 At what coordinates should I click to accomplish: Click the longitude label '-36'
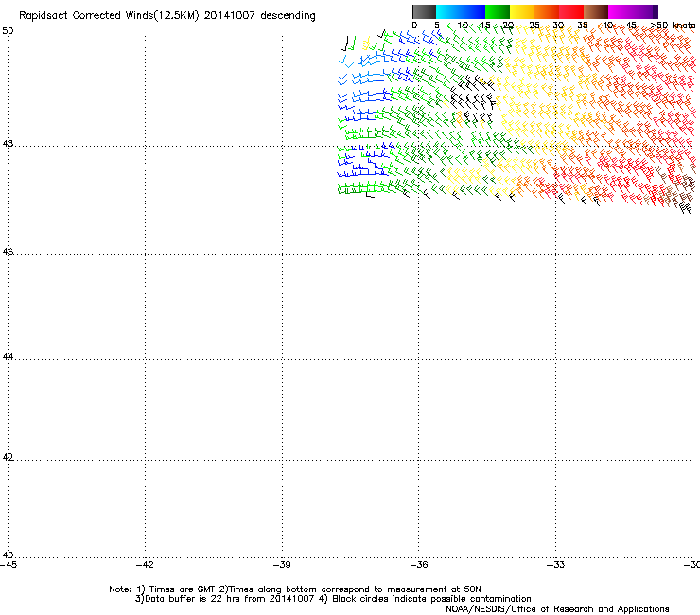tap(419, 565)
